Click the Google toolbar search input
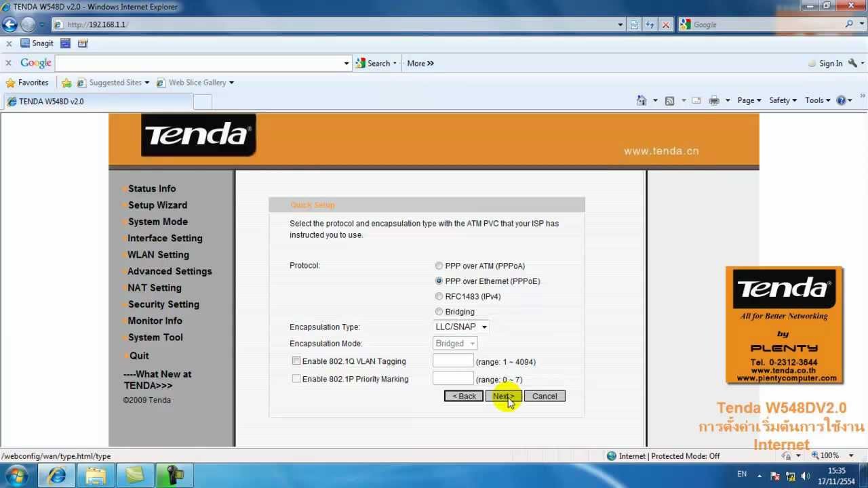Image resolution: width=868 pixels, height=488 pixels. [x=199, y=63]
